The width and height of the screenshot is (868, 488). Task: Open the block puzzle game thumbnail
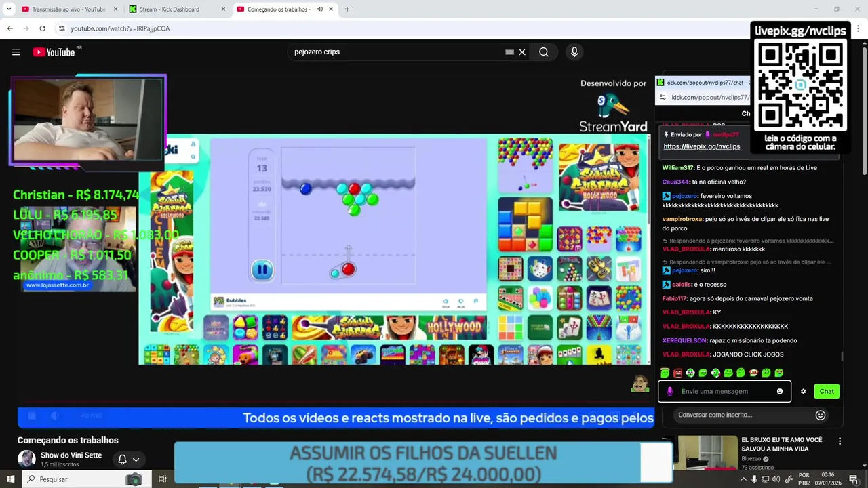click(525, 225)
